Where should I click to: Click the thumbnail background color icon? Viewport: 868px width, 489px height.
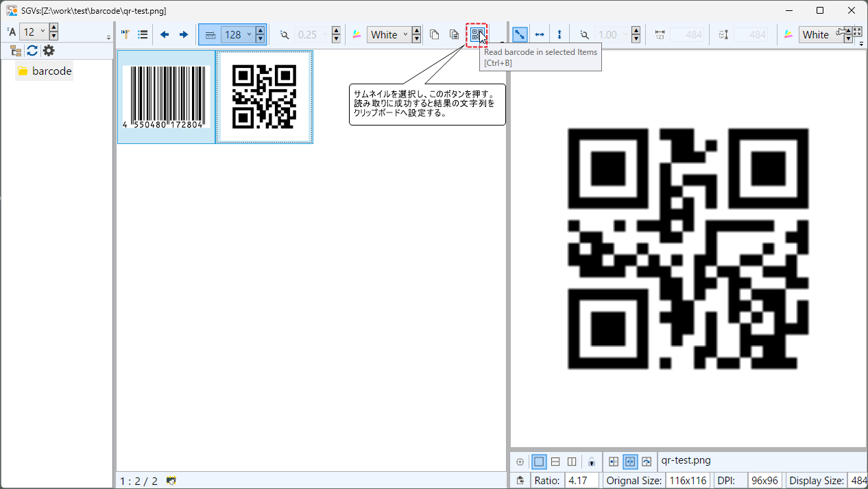(x=357, y=34)
